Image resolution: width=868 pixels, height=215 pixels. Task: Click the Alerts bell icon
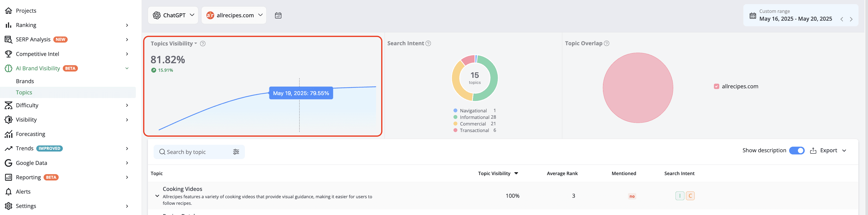(9, 192)
